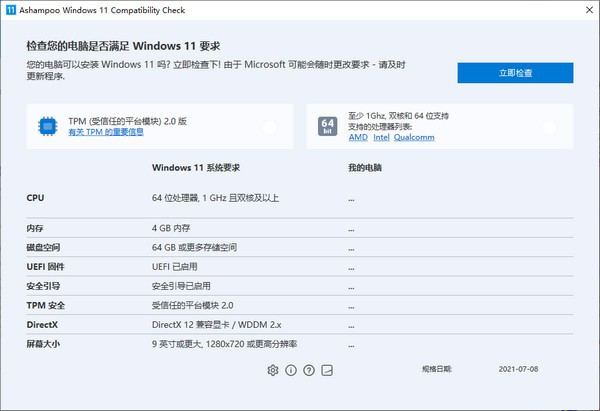The height and width of the screenshot is (411, 600).
Task: Select the 内存 row label
Action: (35, 228)
